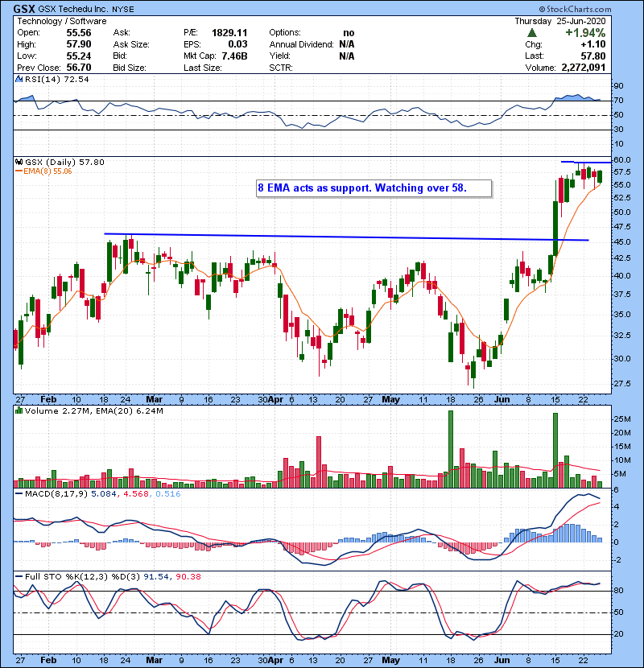
Task: Click the Last price 57.80
Action: (592, 56)
